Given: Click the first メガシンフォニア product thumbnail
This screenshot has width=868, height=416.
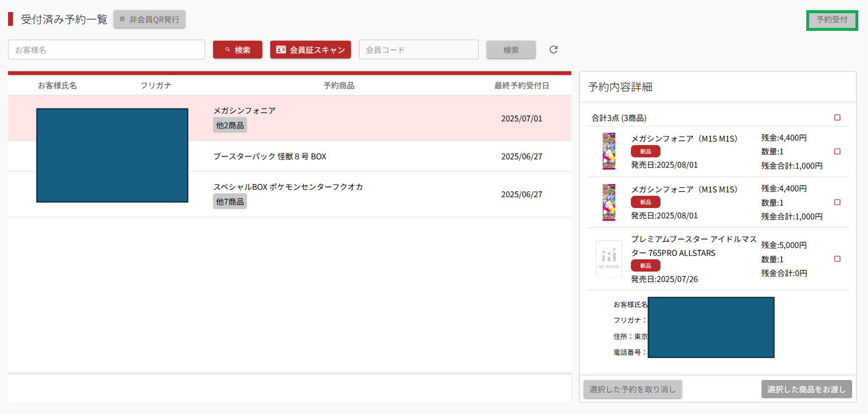Looking at the screenshot, I should [x=609, y=151].
